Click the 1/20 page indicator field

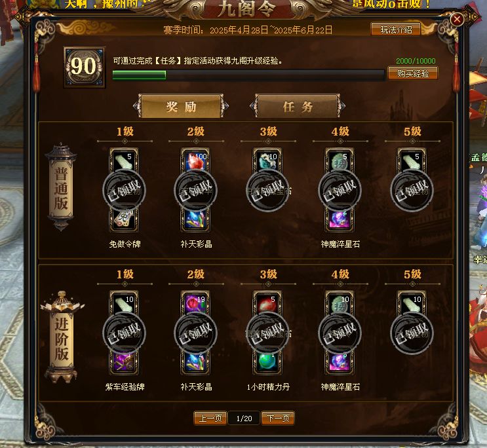click(x=244, y=419)
